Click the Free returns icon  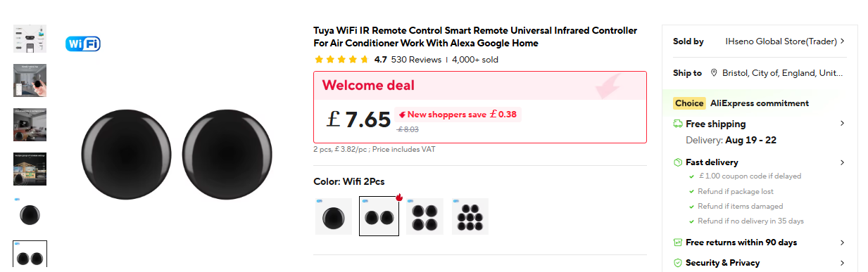(x=678, y=242)
